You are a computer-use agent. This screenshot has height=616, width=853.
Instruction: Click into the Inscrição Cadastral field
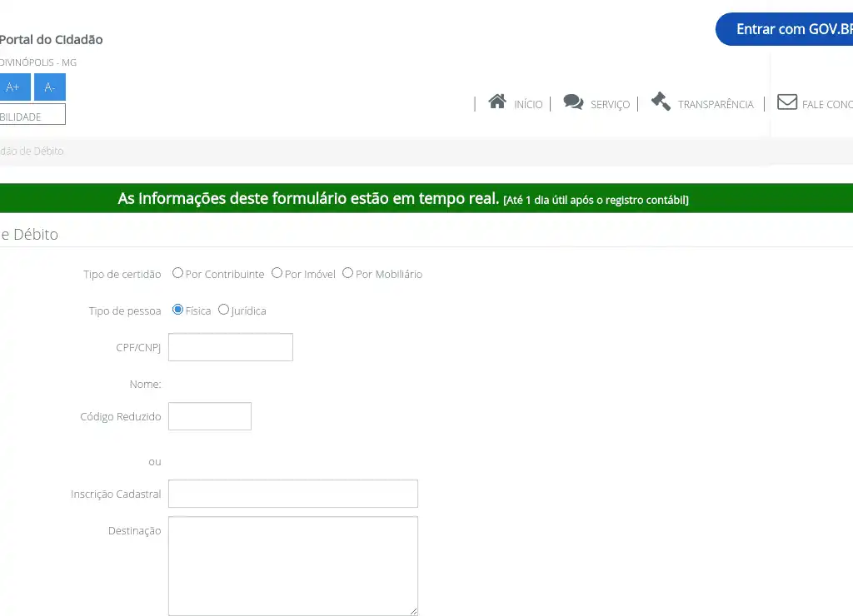pyautogui.click(x=293, y=494)
